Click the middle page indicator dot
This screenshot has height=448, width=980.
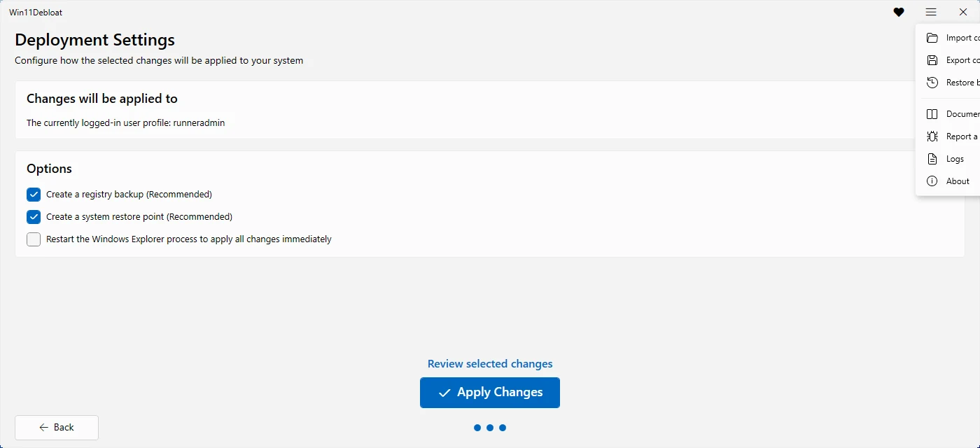(x=490, y=428)
